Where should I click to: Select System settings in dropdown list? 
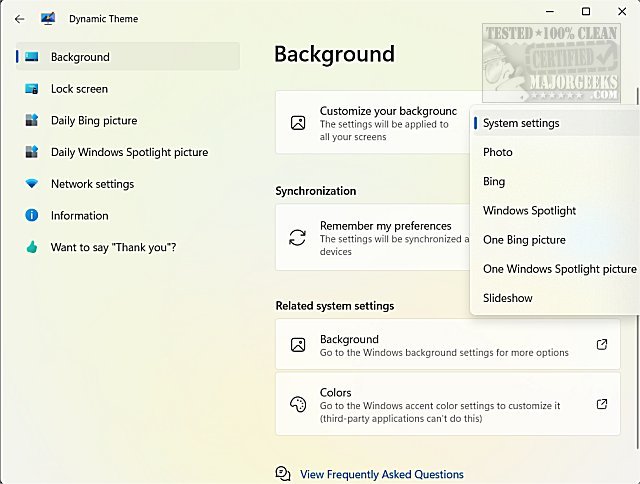[521, 123]
